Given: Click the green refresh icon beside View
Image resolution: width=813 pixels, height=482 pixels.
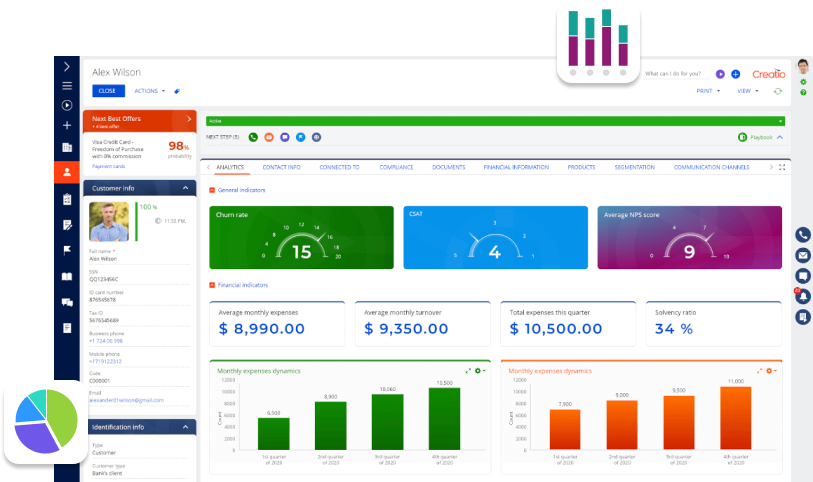Looking at the screenshot, I should (778, 91).
